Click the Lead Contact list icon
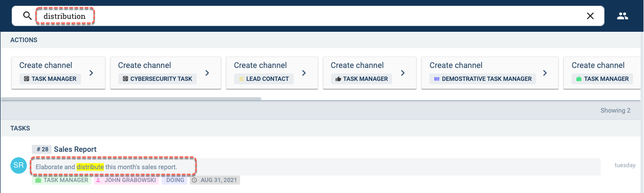The width and height of the screenshot is (644, 193). tap(241, 78)
